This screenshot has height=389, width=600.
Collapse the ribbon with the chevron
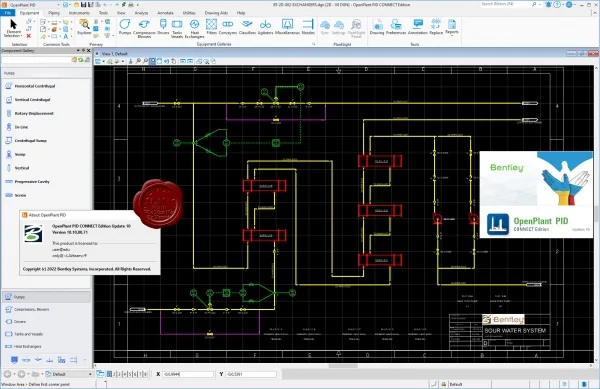pyautogui.click(x=595, y=13)
